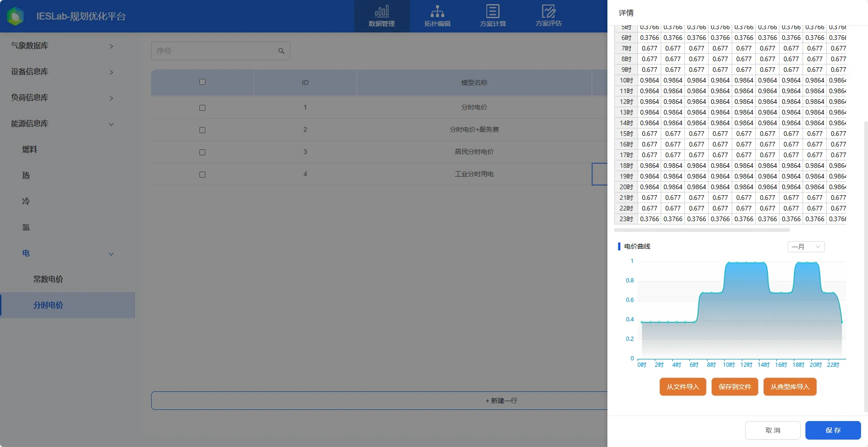Click 保存 button in details panel
The height and width of the screenshot is (447, 868).
[833, 430]
